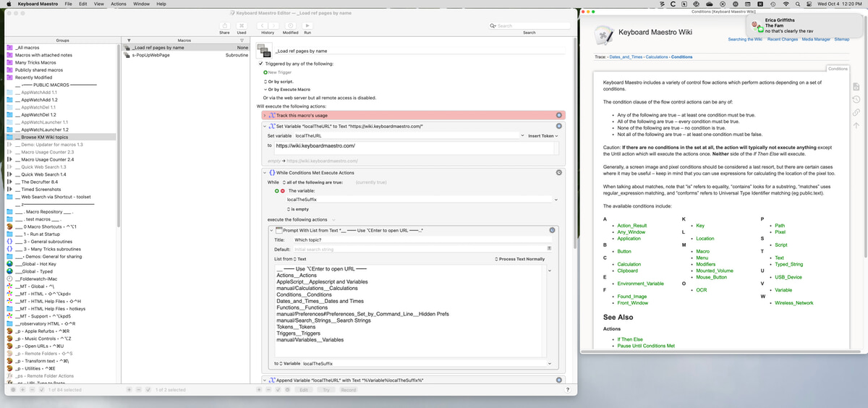Open the Insert Token dropdown

point(542,136)
